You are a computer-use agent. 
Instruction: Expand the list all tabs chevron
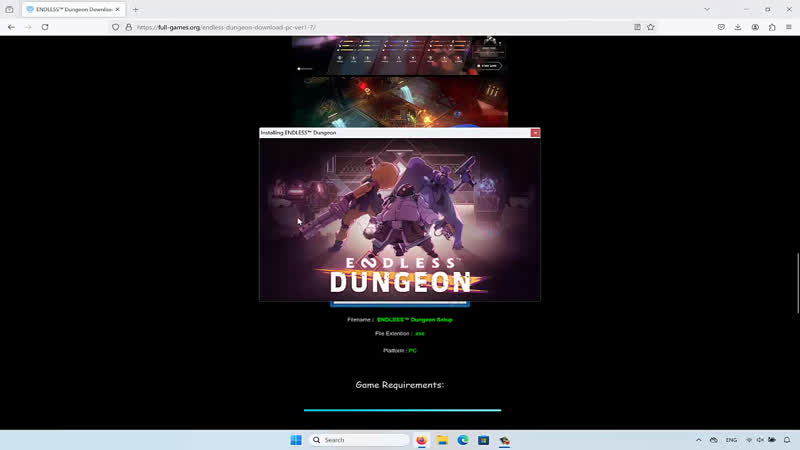(707, 9)
